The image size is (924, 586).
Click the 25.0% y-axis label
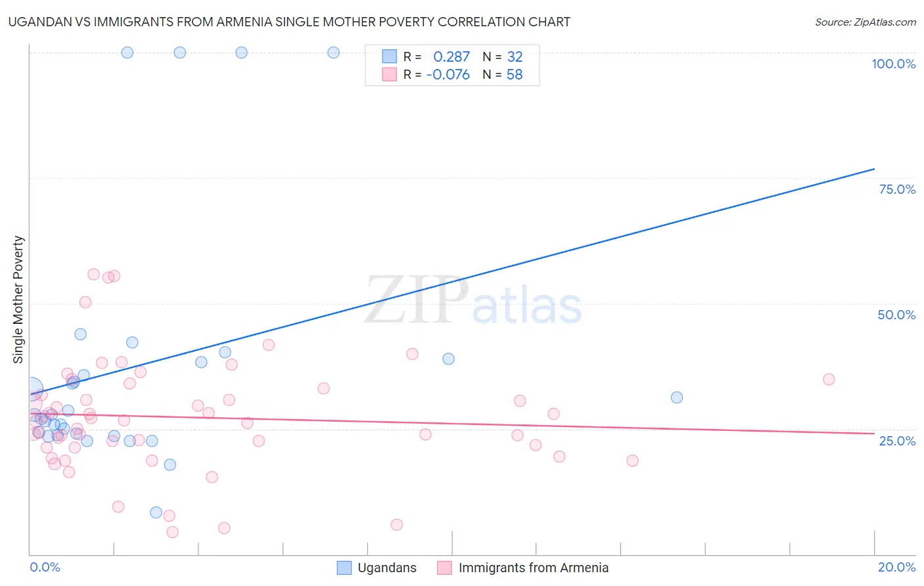pos(897,441)
